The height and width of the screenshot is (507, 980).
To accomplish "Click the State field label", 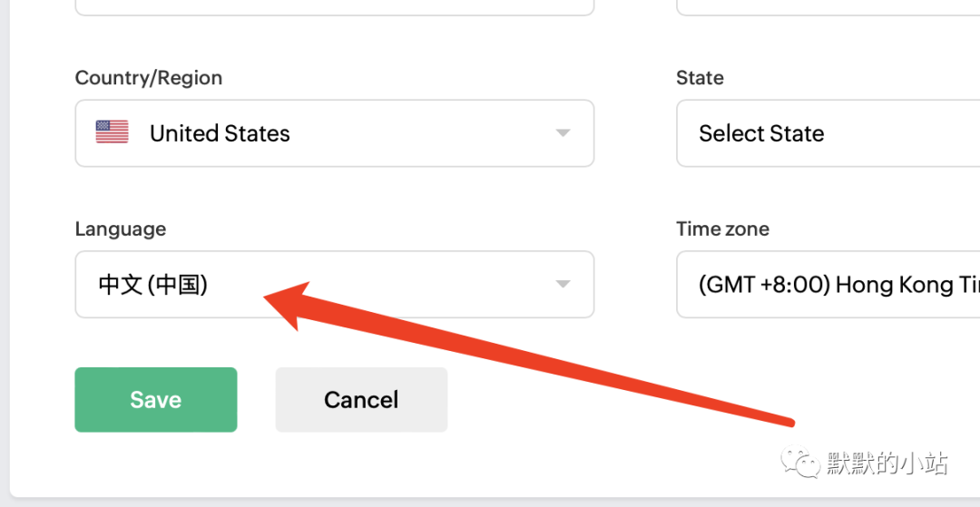I will (700, 78).
